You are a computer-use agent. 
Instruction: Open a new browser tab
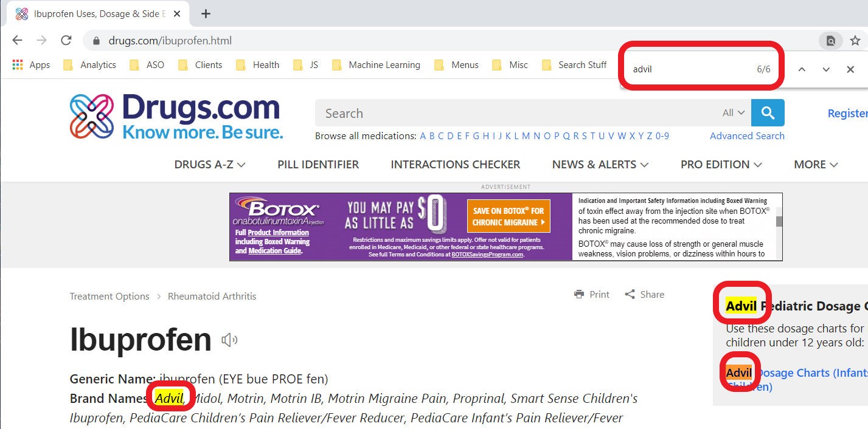pyautogui.click(x=206, y=13)
